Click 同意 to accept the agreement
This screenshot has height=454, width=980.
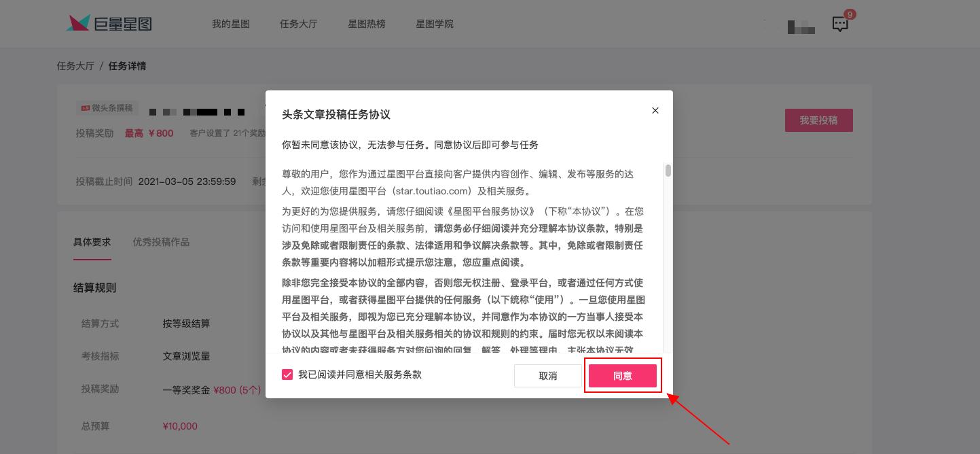pos(622,374)
